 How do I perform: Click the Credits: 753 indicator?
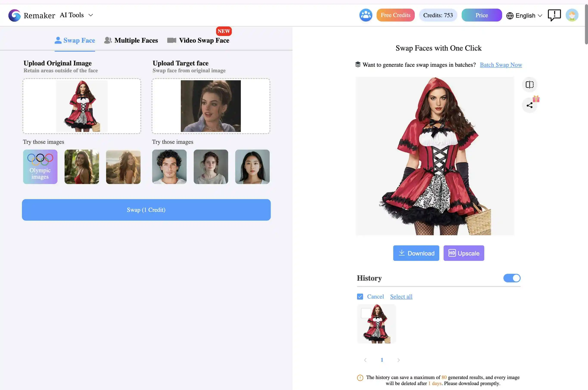[438, 15]
